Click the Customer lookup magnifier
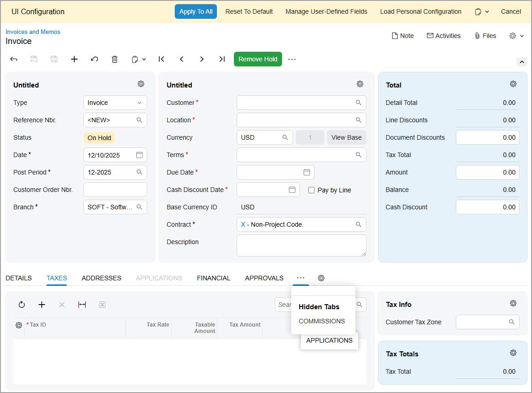Image resolution: width=532 pixels, height=393 pixels. [359, 103]
